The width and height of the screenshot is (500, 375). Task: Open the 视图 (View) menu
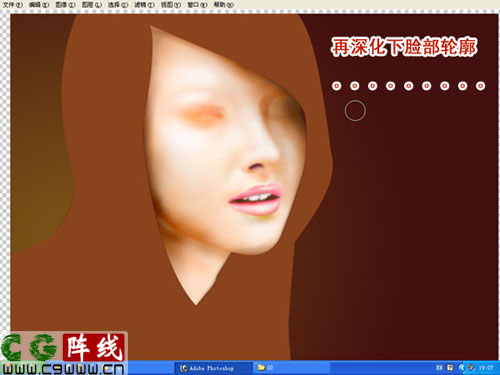tap(171, 5)
